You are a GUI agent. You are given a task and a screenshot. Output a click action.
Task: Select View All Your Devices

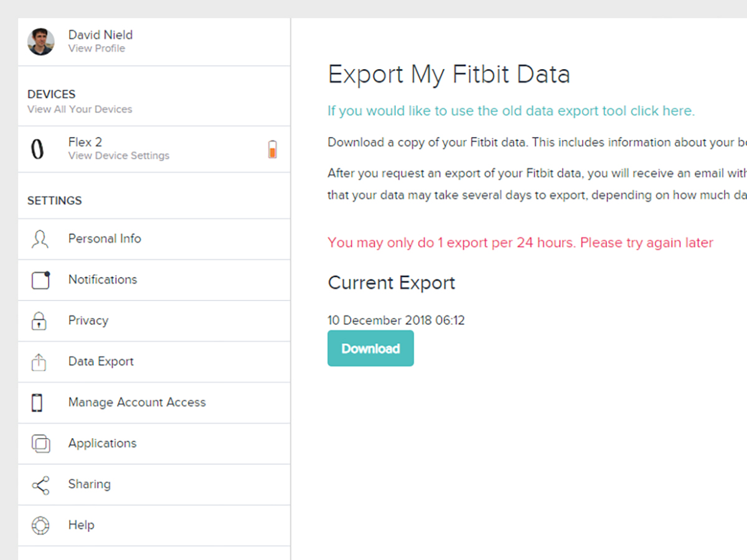click(80, 109)
